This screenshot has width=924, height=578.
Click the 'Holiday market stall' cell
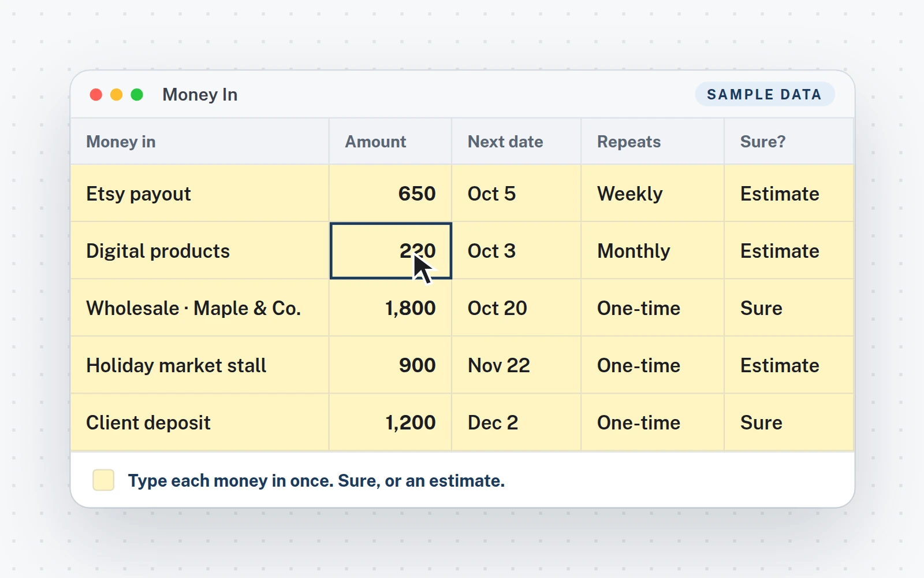[200, 365]
